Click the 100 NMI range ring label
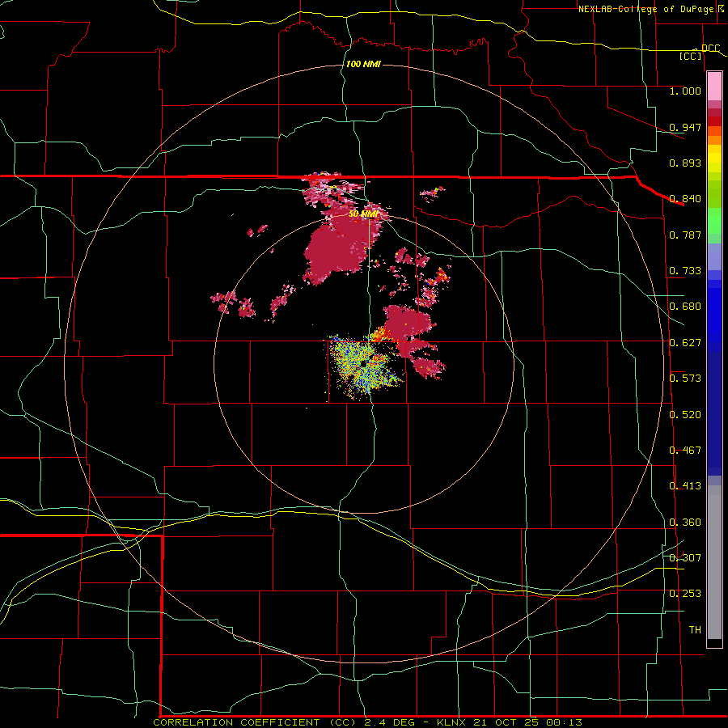 pos(363,64)
